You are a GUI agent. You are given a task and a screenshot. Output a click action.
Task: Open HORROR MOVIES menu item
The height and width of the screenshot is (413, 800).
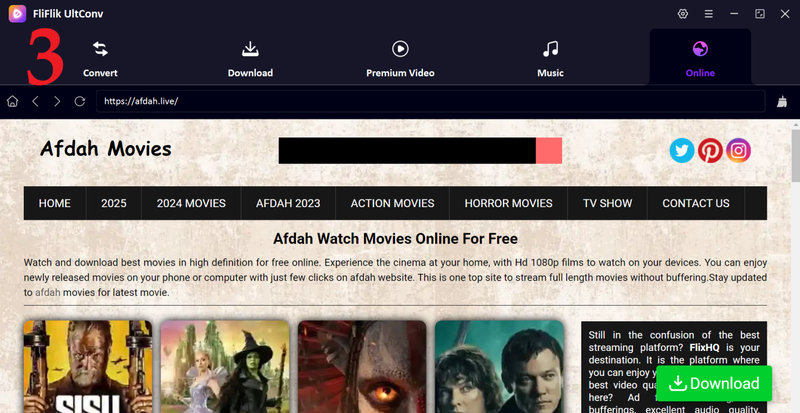[x=509, y=203]
